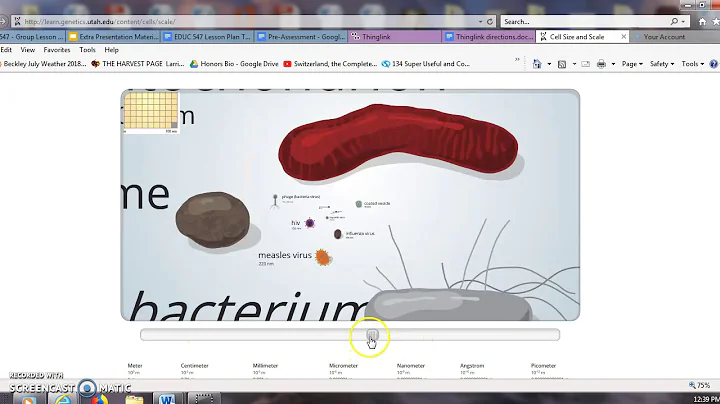
Task: Click the yellow grid scale thumbnail
Action: click(151, 111)
